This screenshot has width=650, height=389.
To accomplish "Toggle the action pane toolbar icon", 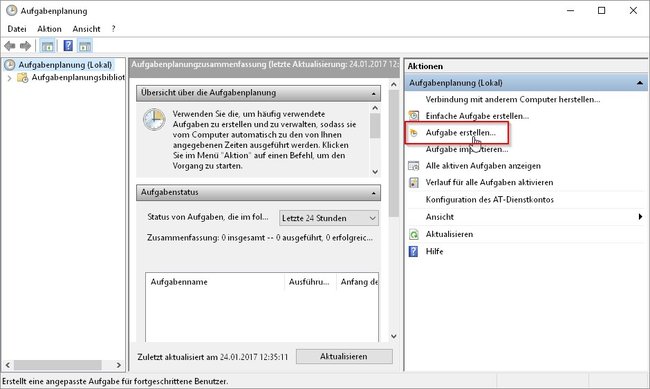I will (x=85, y=46).
